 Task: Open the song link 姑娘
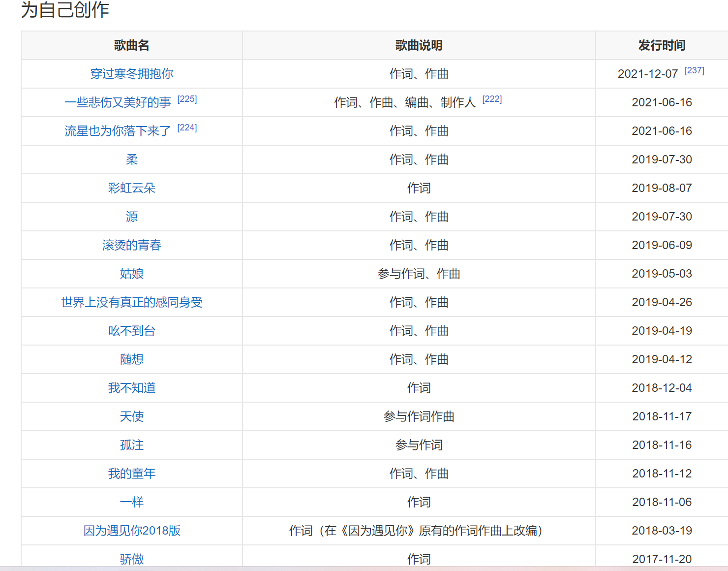click(x=131, y=274)
